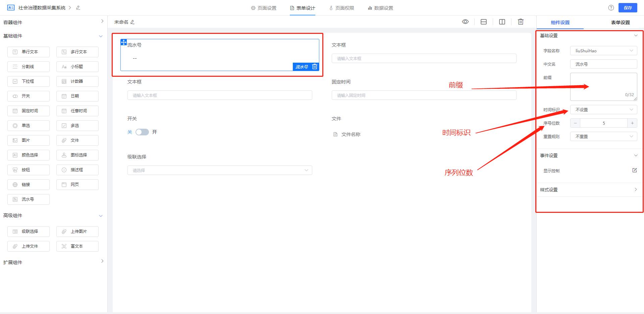Select 图标选择 component
Image resolution: width=644 pixels, height=314 pixels.
tap(77, 155)
